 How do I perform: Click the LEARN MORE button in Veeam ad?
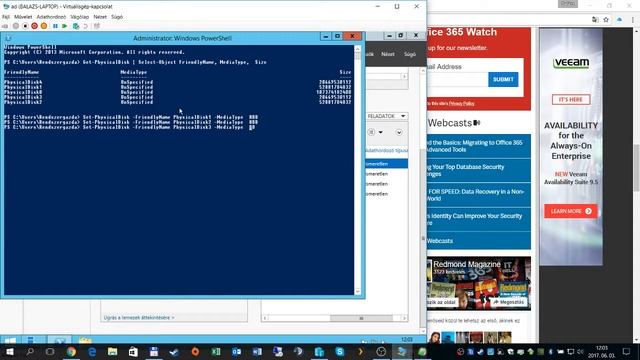coord(571,211)
